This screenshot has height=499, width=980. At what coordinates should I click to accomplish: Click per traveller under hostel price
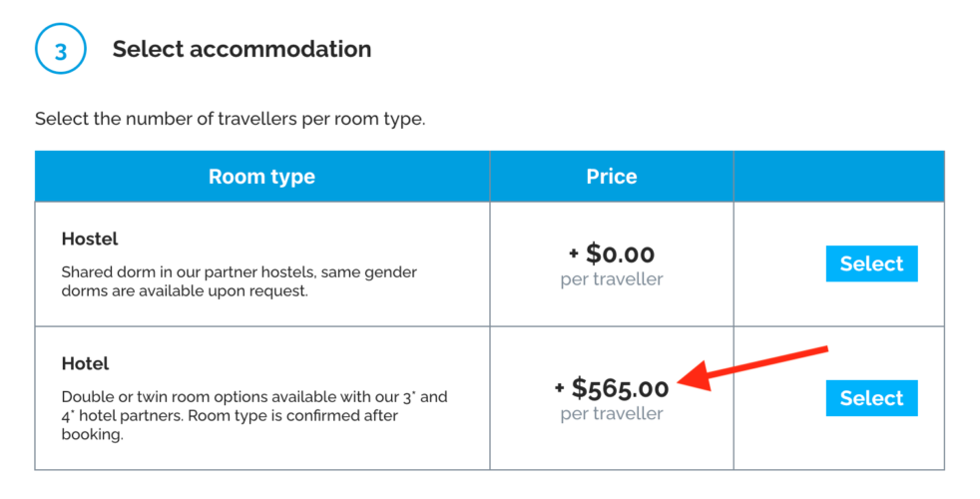[x=611, y=279]
